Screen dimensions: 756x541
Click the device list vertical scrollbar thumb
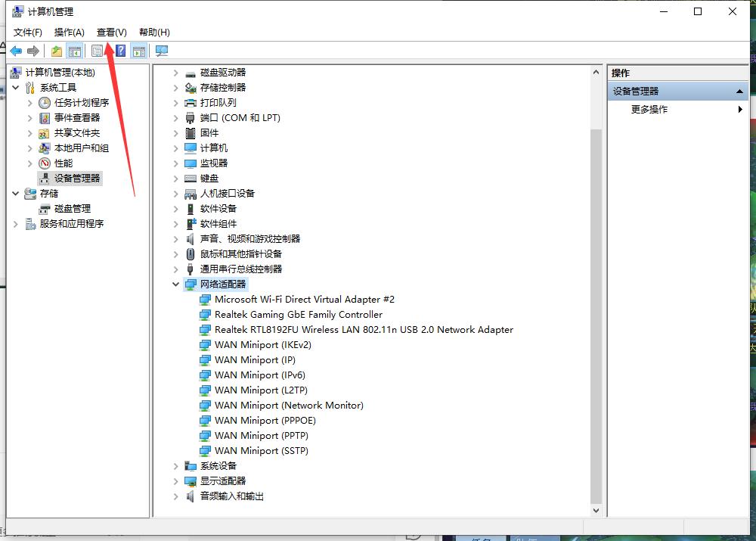pos(596,316)
